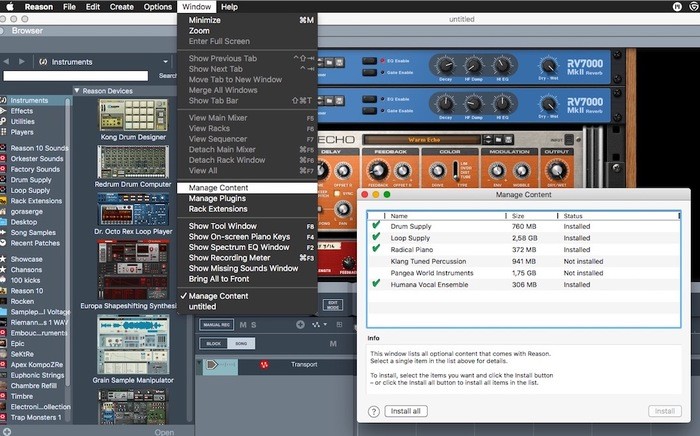Open the Showcase favorites list
Screen dimensions: 700x436
click(26, 259)
